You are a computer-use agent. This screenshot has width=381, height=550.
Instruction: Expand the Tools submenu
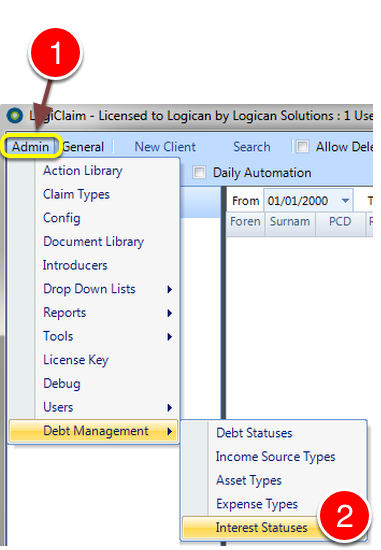94,336
